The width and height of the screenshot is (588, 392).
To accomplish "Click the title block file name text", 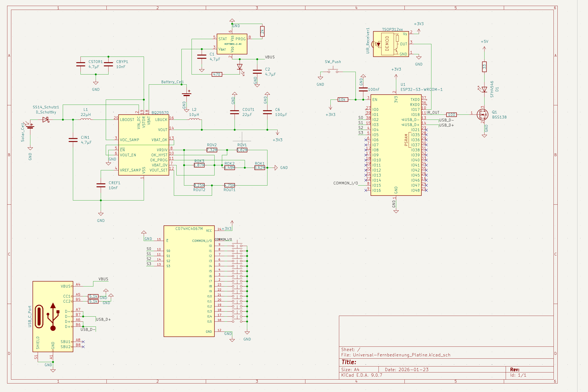I will (396, 355).
